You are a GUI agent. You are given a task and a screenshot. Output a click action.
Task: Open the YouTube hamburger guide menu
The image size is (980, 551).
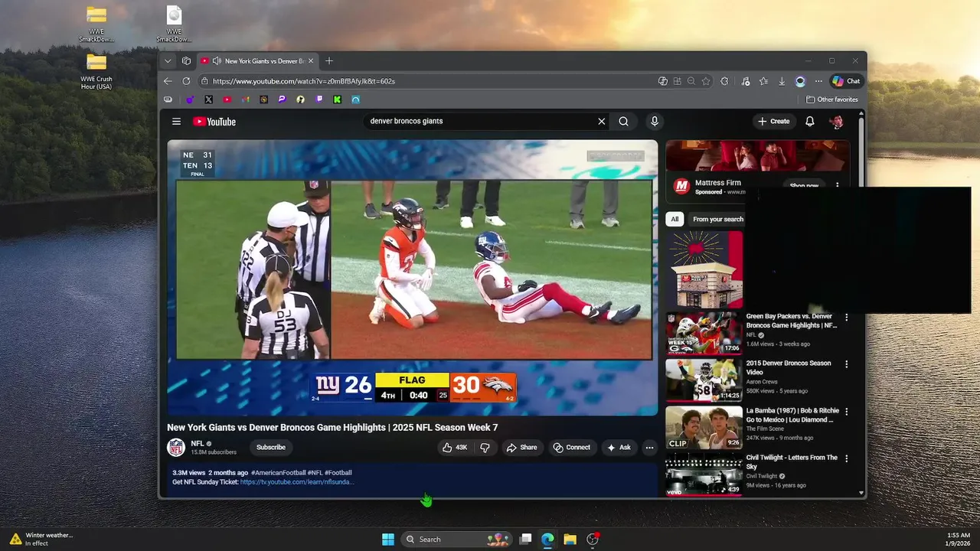[176, 122]
